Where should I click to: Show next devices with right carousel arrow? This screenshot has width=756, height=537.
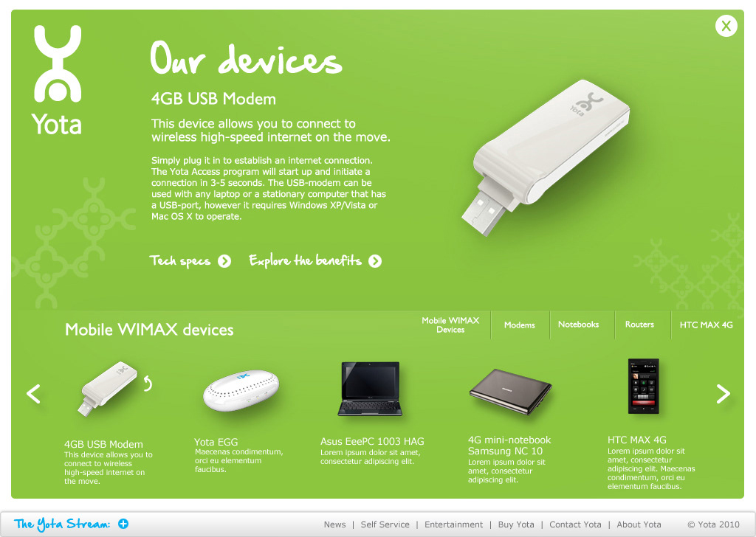pos(724,394)
